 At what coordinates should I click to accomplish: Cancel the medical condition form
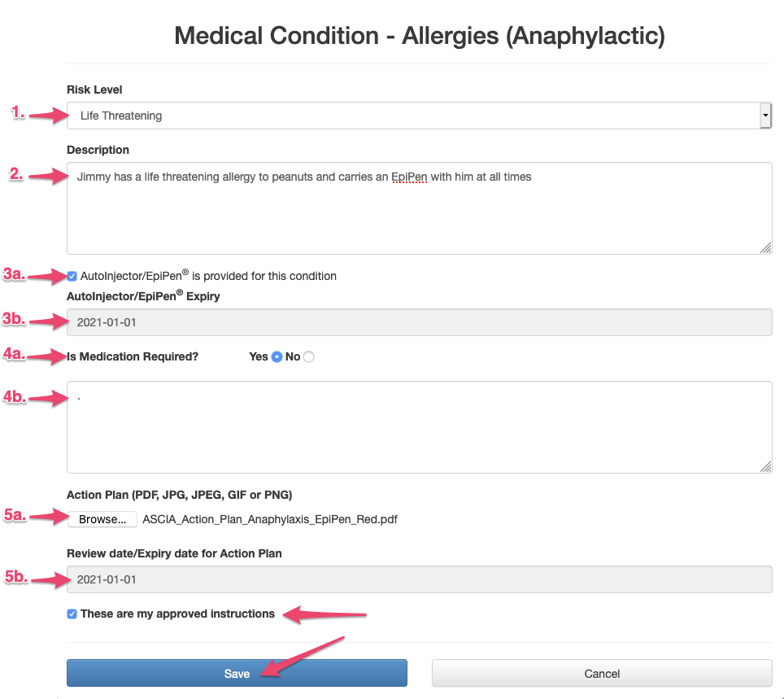[602, 673]
